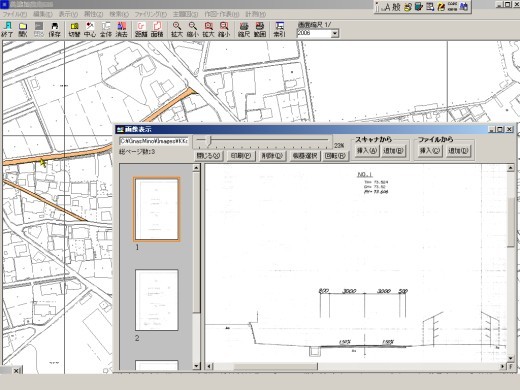The height and width of the screenshot is (390, 520).
Task: Click the 総ページ数:3 page count text
Action: pos(137,152)
